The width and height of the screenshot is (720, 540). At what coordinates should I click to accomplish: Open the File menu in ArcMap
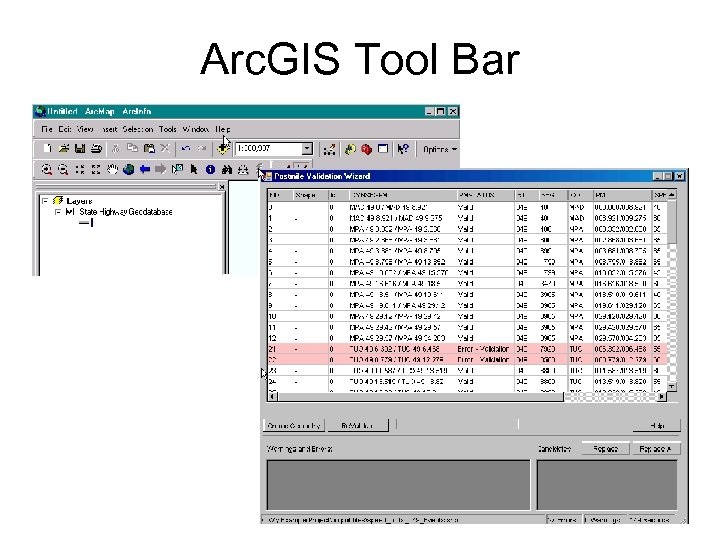tap(46, 129)
